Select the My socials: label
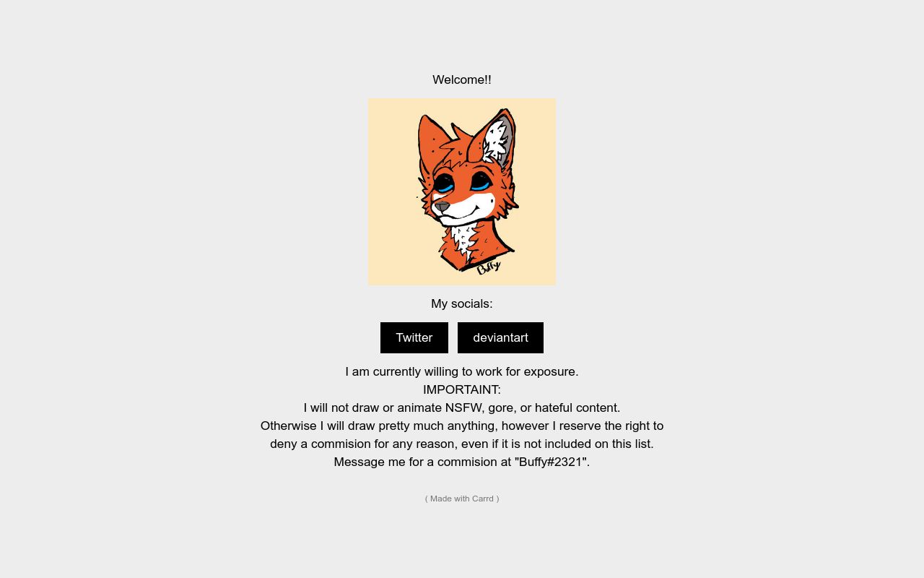The width and height of the screenshot is (924, 578). pyautogui.click(x=462, y=303)
